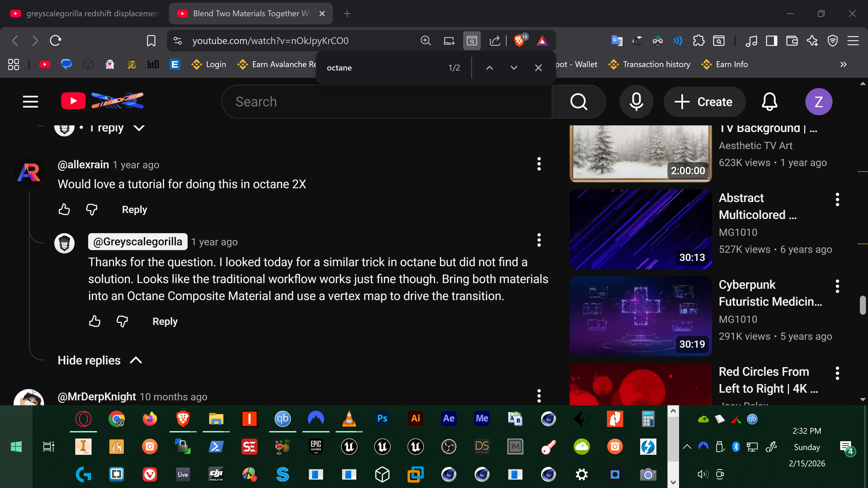
Task: Click the YouTube search magnifier button
Action: (579, 102)
